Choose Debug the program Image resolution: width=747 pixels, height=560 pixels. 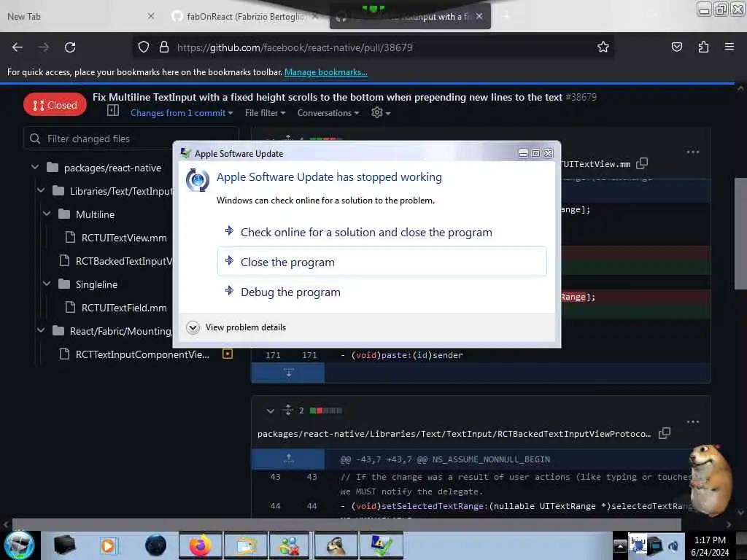tap(382, 292)
